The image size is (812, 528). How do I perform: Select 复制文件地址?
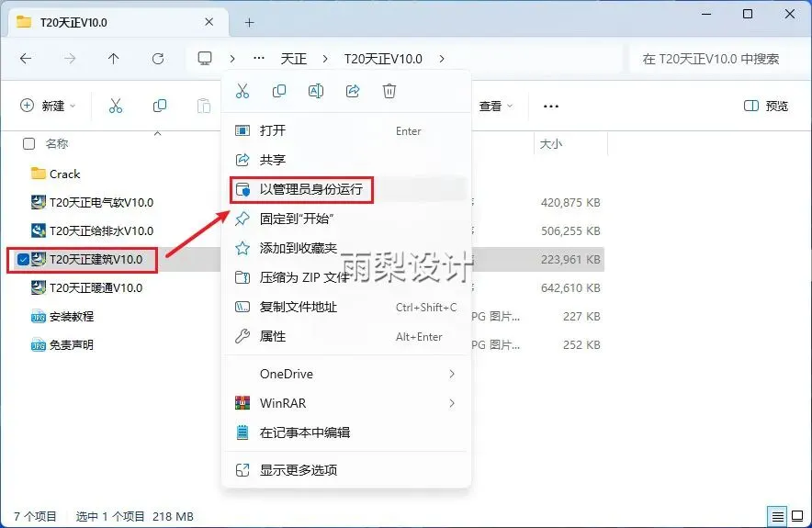(x=346, y=307)
